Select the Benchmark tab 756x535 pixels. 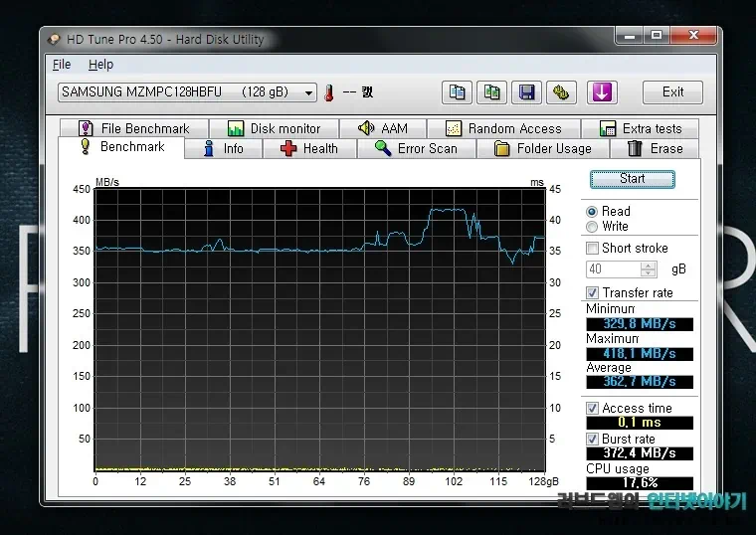[x=121, y=147]
